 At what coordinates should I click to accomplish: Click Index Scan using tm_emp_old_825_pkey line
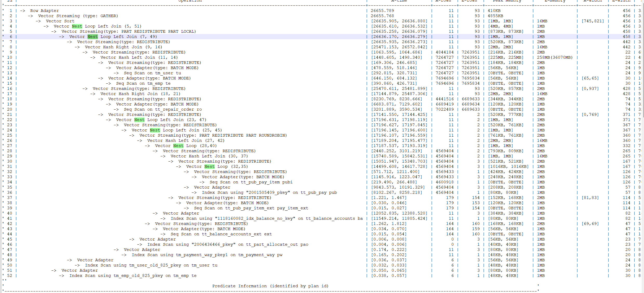(133, 276)
